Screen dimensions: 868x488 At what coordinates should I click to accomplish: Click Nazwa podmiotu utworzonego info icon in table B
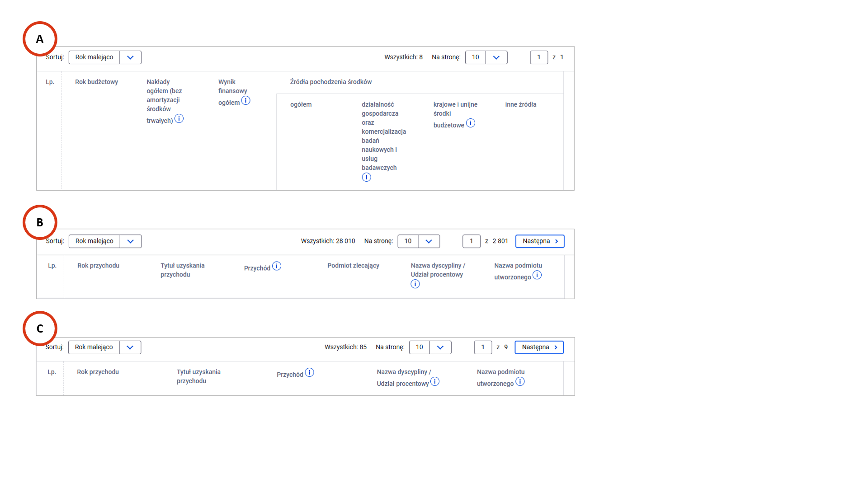pos(537,275)
